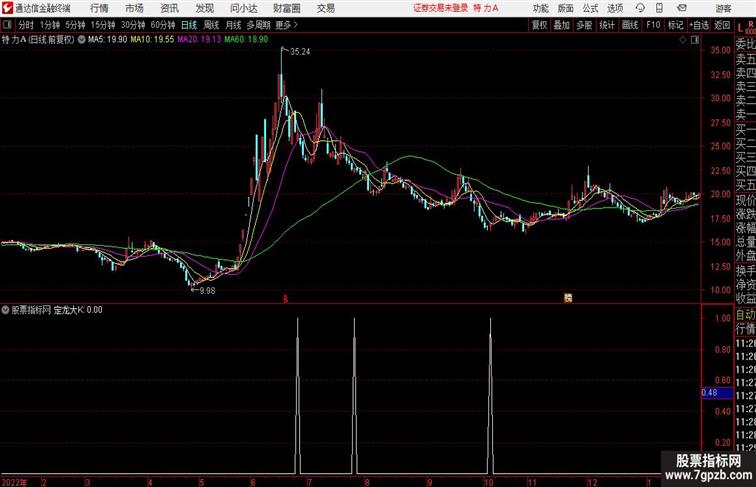The image size is (756, 487).
Task: Click the 叠加 overlay toolbar button
Action: [x=562, y=25]
